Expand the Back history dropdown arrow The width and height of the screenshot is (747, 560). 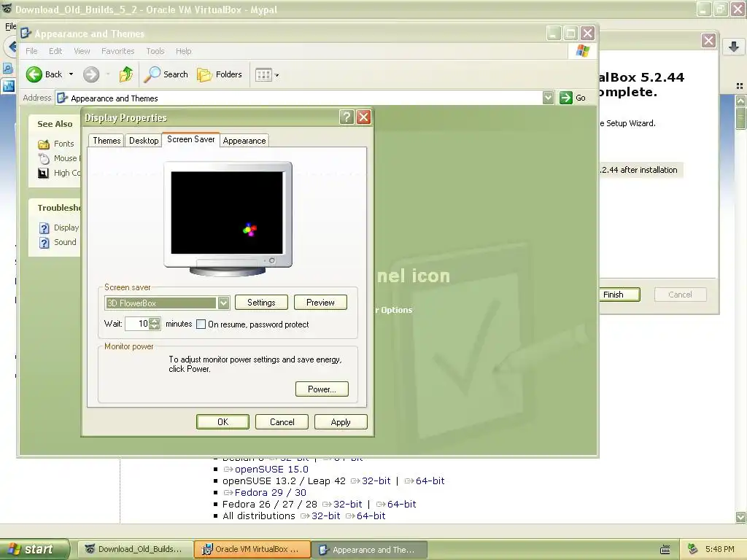71,74
